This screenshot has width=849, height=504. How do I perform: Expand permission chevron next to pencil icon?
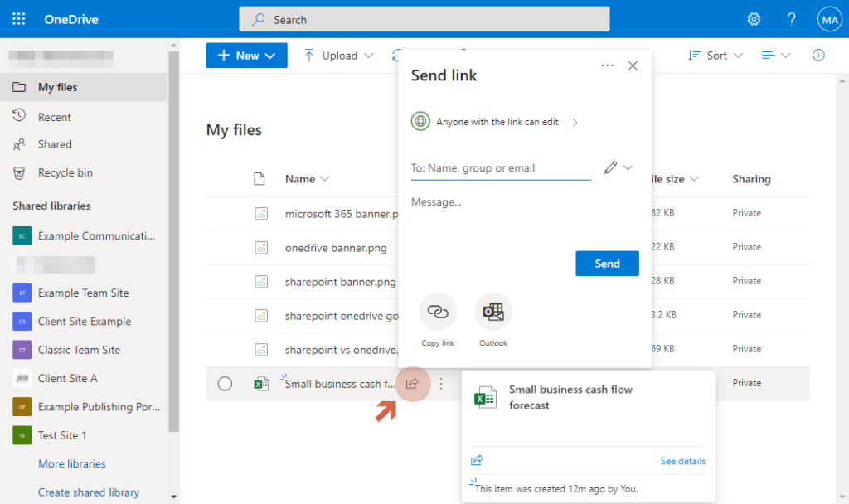(x=628, y=167)
